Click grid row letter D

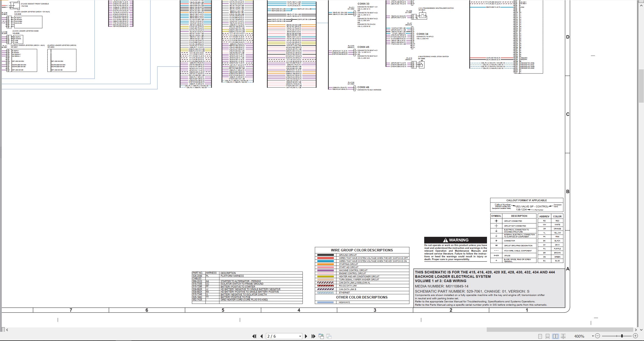(568, 37)
